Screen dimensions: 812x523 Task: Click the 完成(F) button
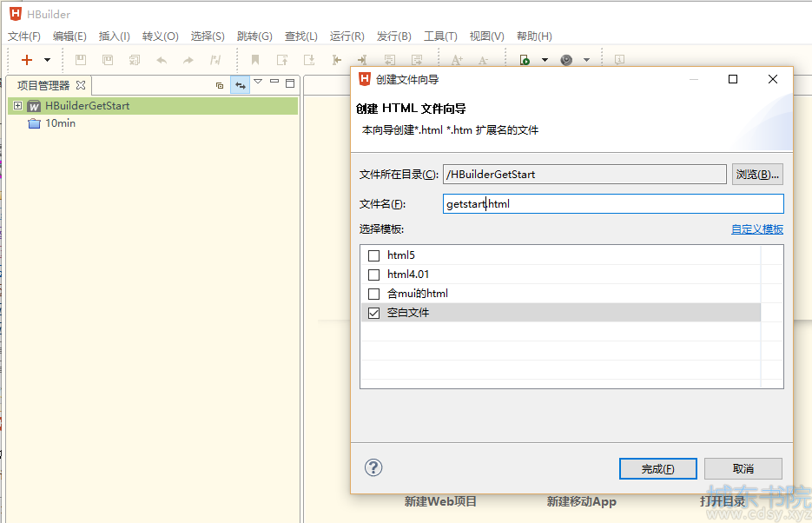tap(657, 468)
